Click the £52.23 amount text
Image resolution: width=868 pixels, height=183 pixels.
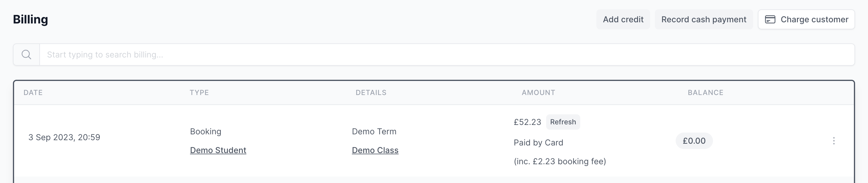click(x=527, y=122)
